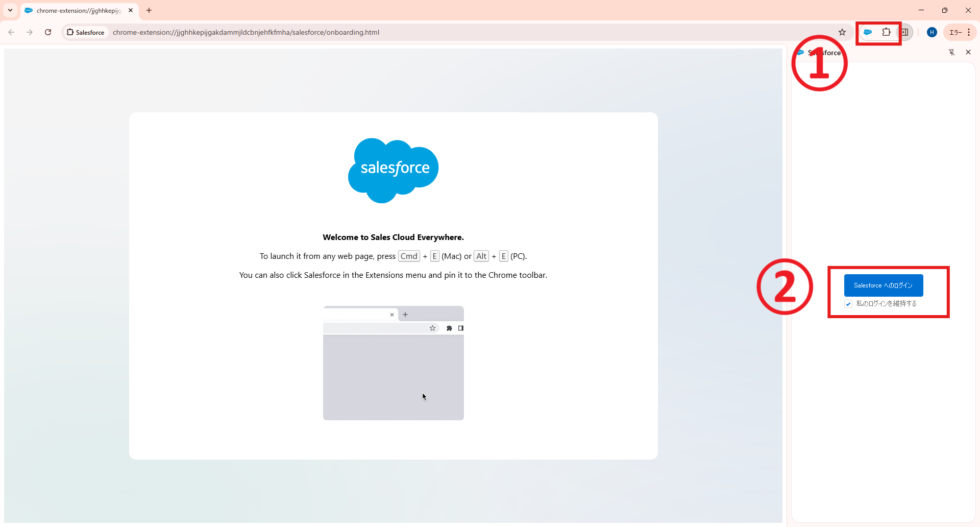Unpin the Salesforce side panel

click(x=952, y=52)
